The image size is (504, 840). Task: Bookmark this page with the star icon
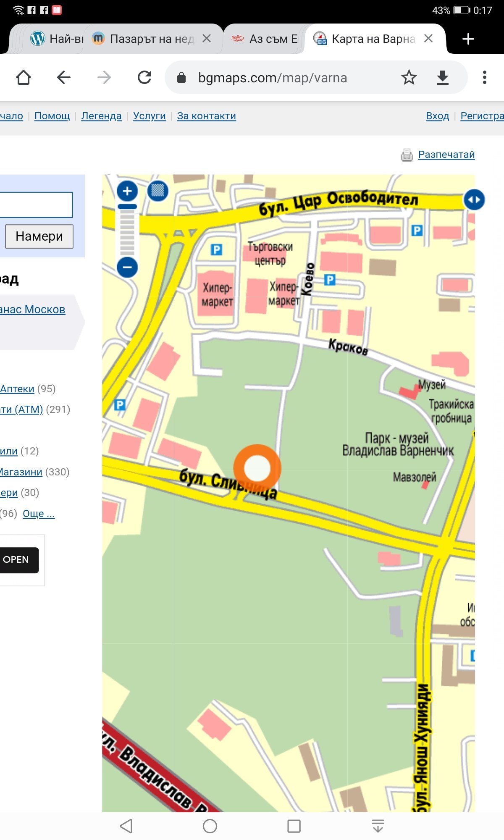(409, 78)
